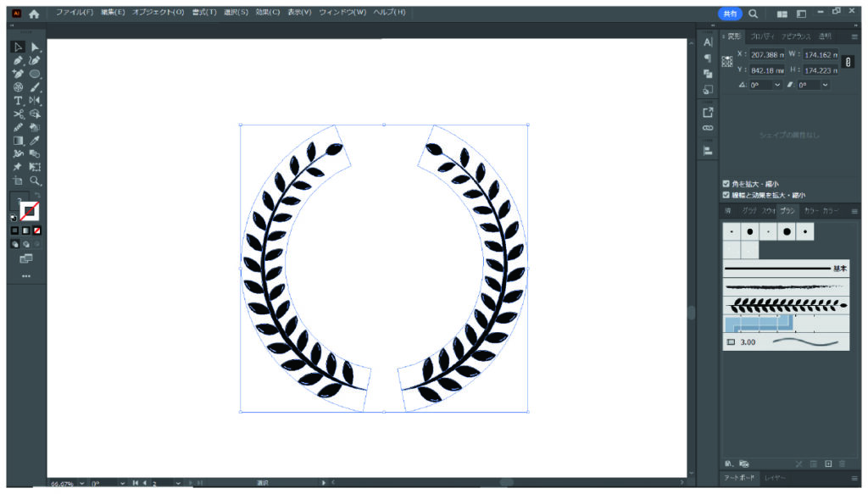Open the Align panel icon

(x=708, y=151)
